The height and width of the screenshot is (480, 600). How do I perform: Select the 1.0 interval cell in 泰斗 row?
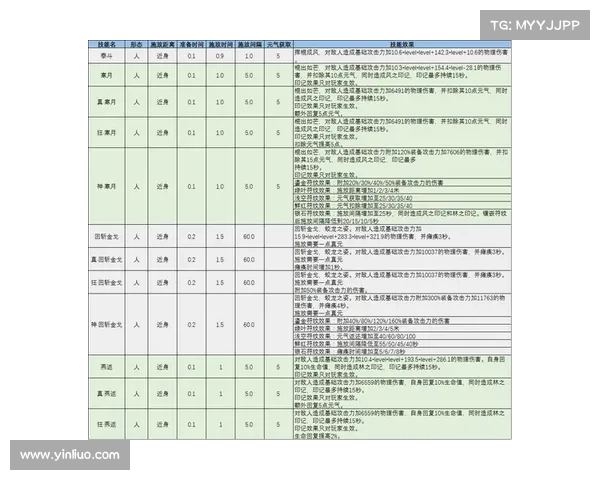249,56
